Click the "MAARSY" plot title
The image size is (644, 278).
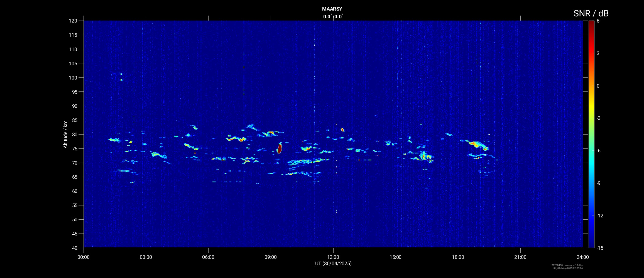tap(332, 9)
